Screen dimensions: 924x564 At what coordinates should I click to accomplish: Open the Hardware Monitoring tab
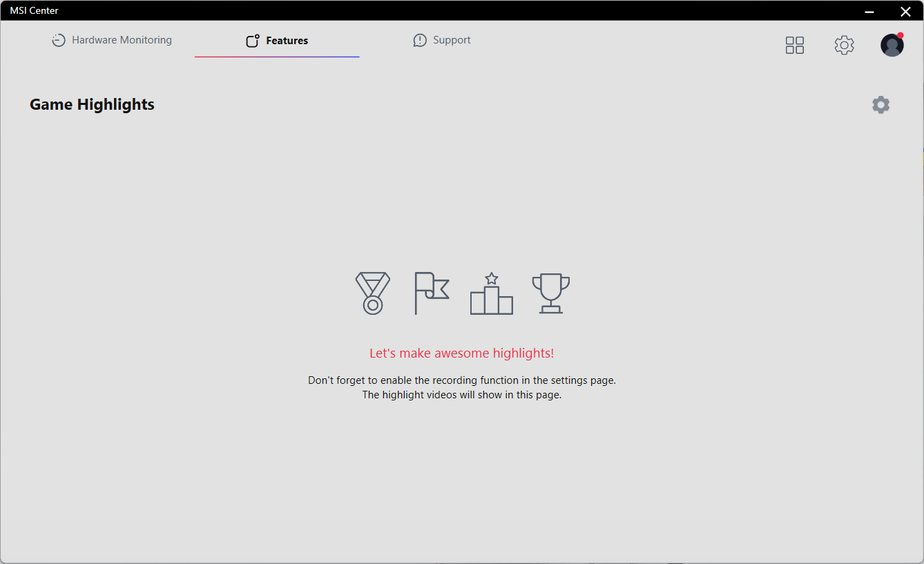[112, 40]
